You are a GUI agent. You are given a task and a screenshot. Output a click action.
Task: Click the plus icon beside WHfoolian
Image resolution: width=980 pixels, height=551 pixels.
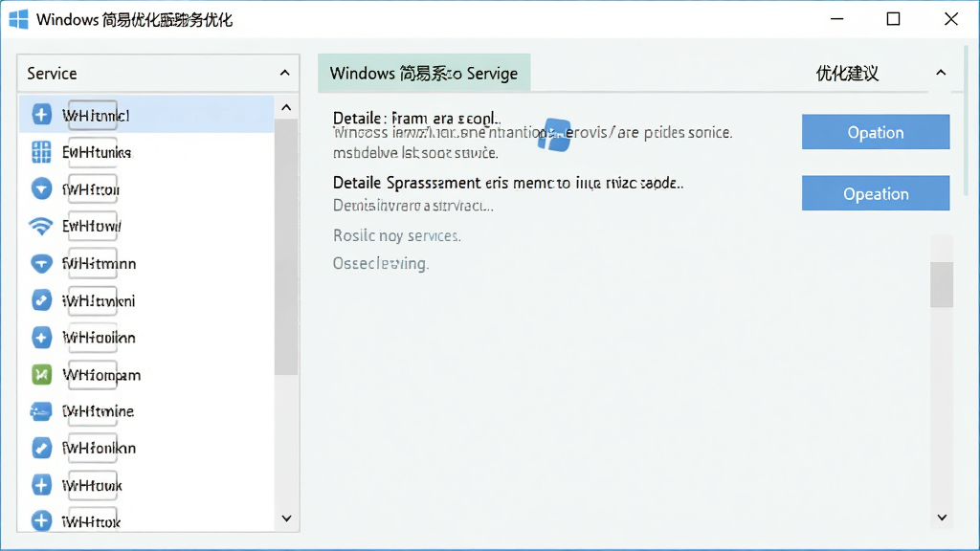click(41, 338)
